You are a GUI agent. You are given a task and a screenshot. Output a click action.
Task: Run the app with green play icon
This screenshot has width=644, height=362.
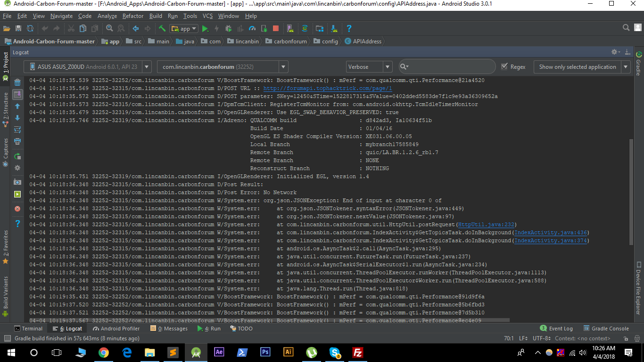pos(205,29)
